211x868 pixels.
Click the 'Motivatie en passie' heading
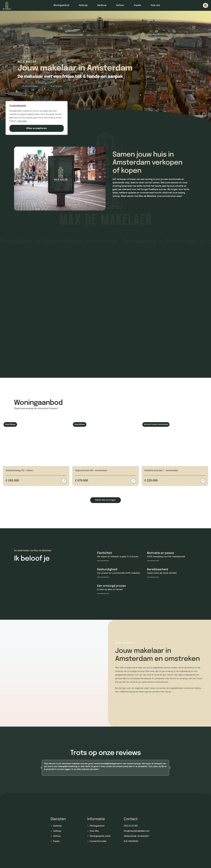point(160,553)
